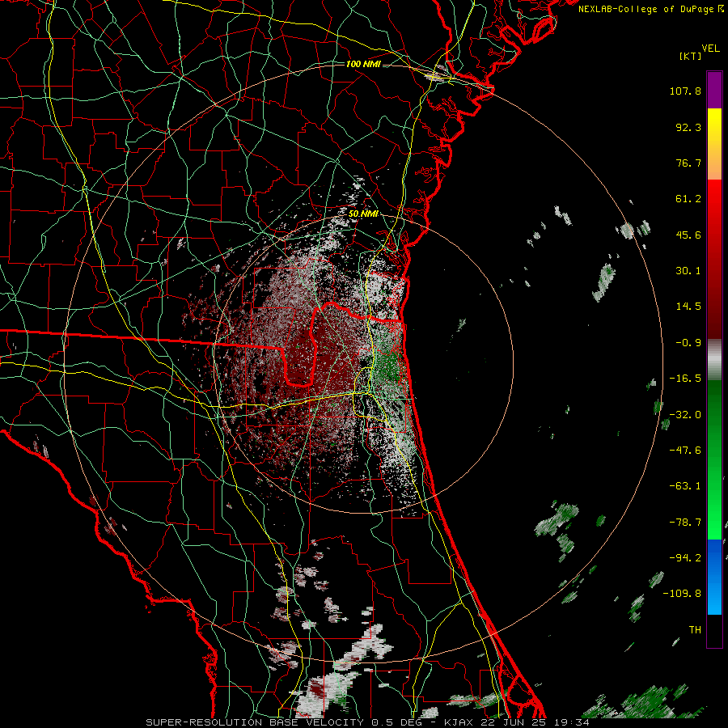Viewport: 728px width, 728px height.
Task: Click the -16.5 legend value
Action: tap(685, 379)
